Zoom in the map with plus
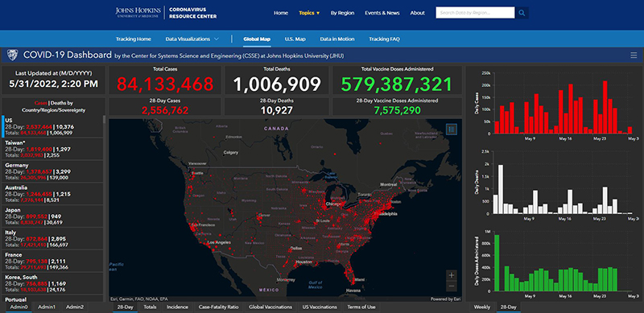The height and width of the screenshot is (313, 644). [452, 275]
